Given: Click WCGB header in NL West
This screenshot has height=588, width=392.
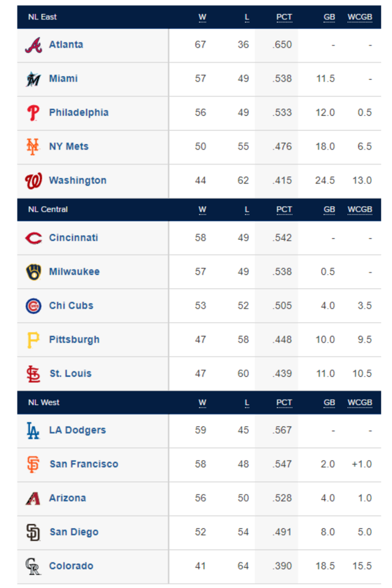Looking at the screenshot, I should pyautogui.click(x=360, y=403).
